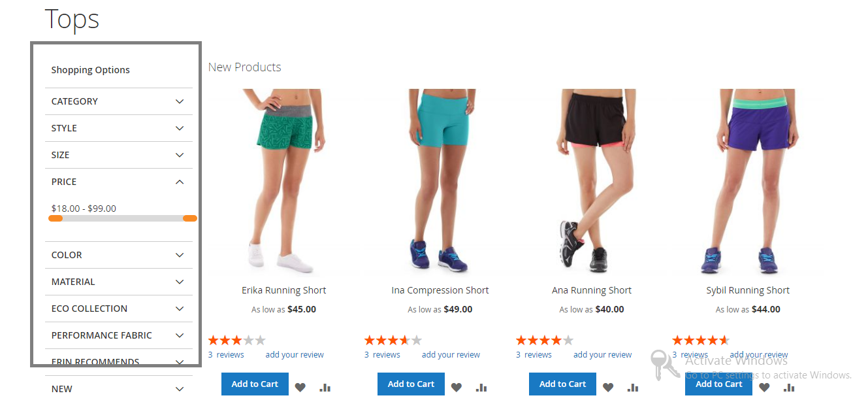Click compare chart icon for Sybil Running Short
The width and height of the screenshot is (868, 402).
click(x=789, y=387)
